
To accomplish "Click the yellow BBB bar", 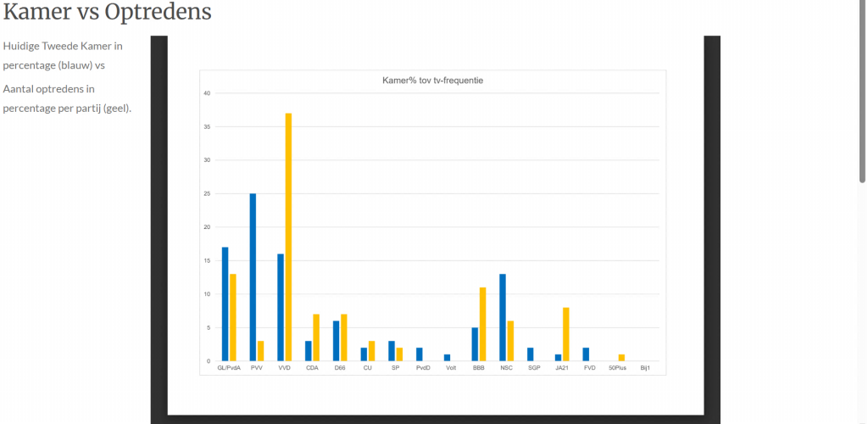I will [483, 324].
